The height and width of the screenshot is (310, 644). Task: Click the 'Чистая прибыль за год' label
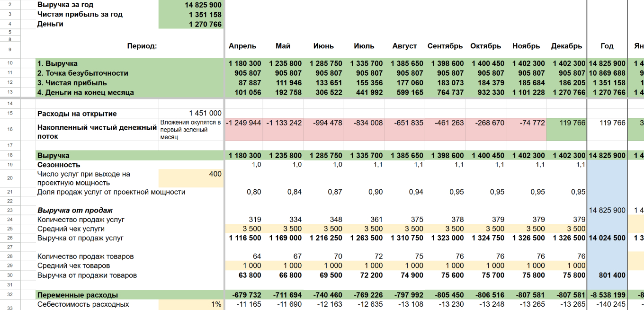(x=80, y=14)
